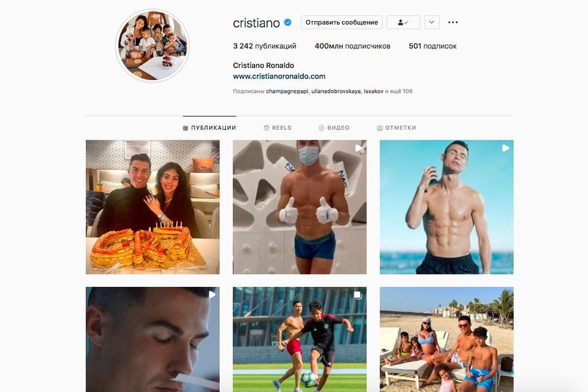Click the video icon on the beach shirtless post
This screenshot has height=392, width=588.
point(506,148)
